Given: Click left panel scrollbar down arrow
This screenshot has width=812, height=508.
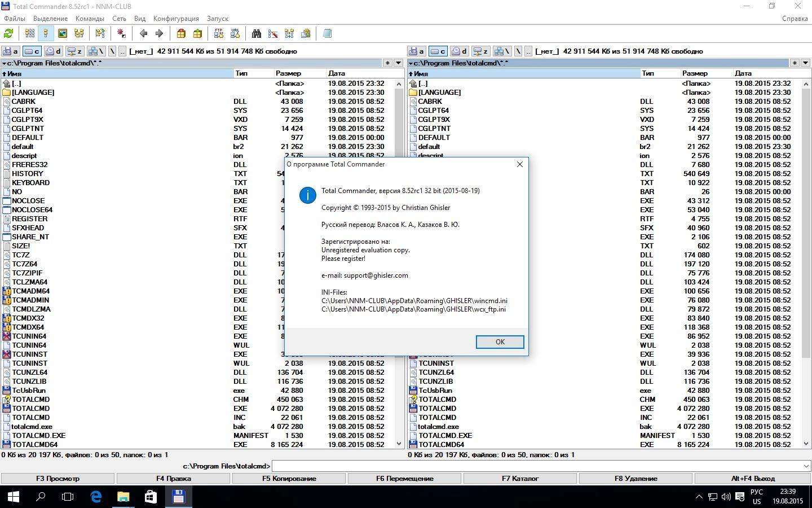Looking at the screenshot, I should pyautogui.click(x=399, y=444).
